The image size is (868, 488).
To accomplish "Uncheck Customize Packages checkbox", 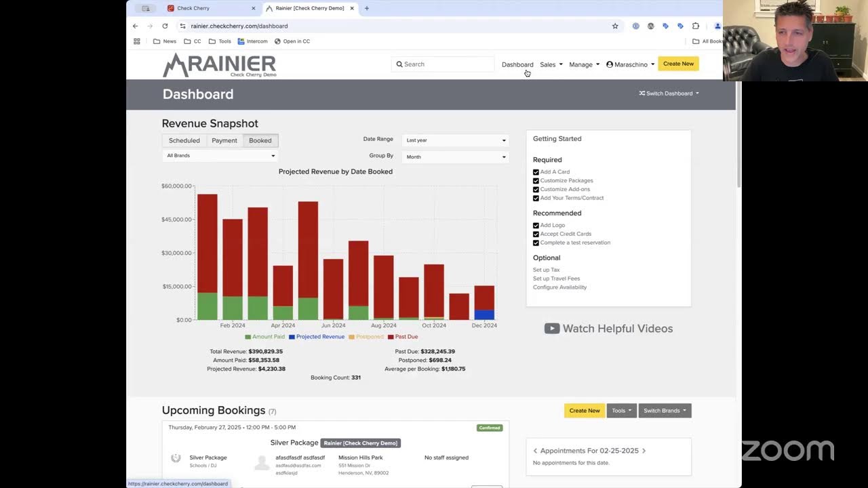I will coord(536,181).
